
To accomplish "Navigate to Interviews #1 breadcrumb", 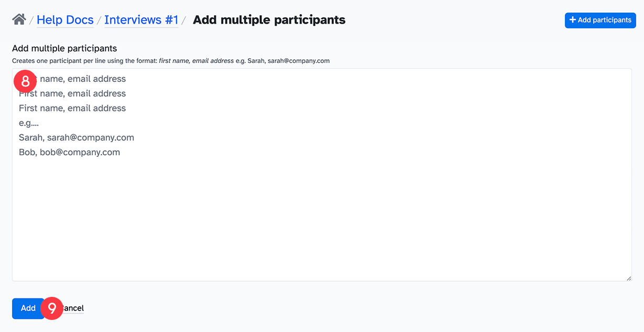I will pyautogui.click(x=141, y=20).
